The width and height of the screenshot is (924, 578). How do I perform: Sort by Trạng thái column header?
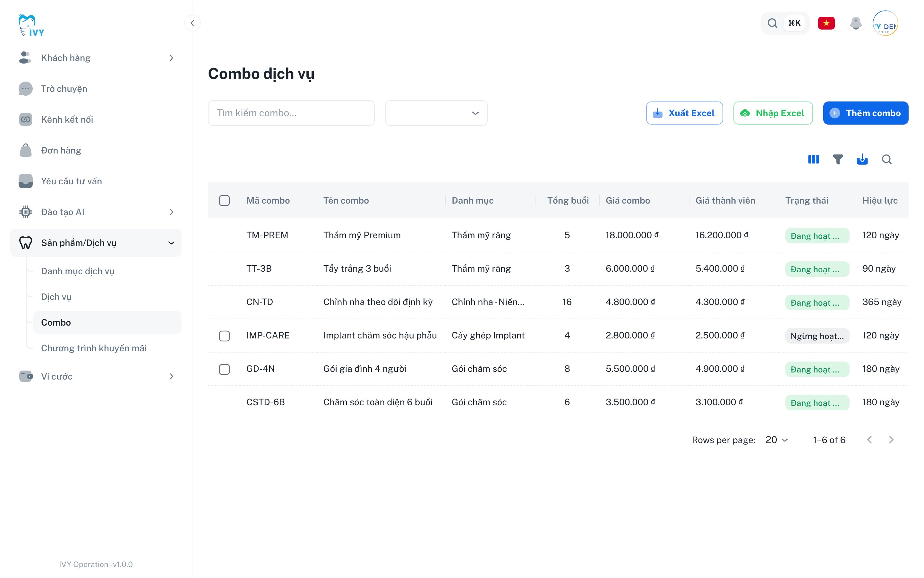pyautogui.click(x=806, y=200)
